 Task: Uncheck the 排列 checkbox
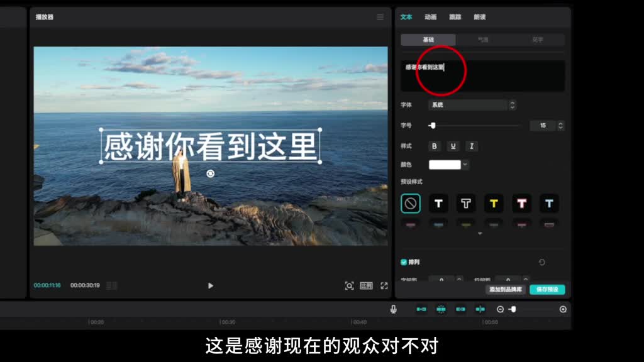coord(404,262)
